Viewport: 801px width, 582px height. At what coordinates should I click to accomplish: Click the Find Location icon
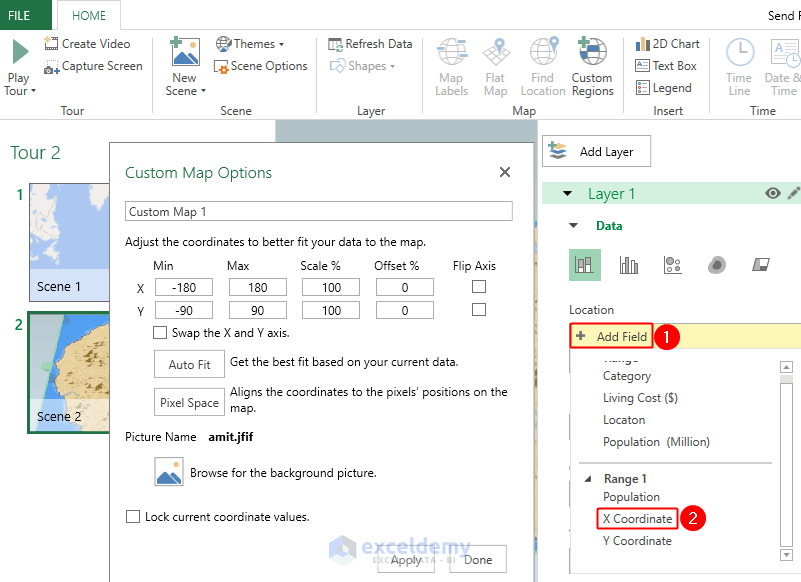point(543,52)
